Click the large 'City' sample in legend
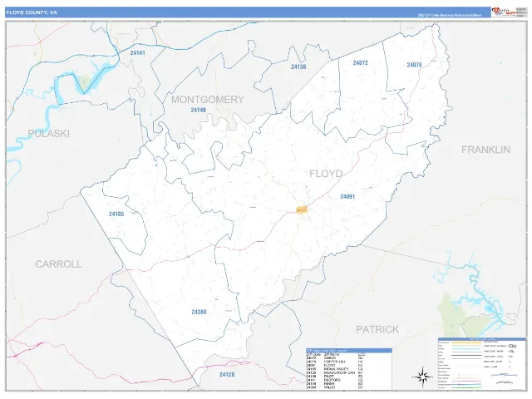This screenshot has width=532, height=399. pyautogui.click(x=513, y=346)
